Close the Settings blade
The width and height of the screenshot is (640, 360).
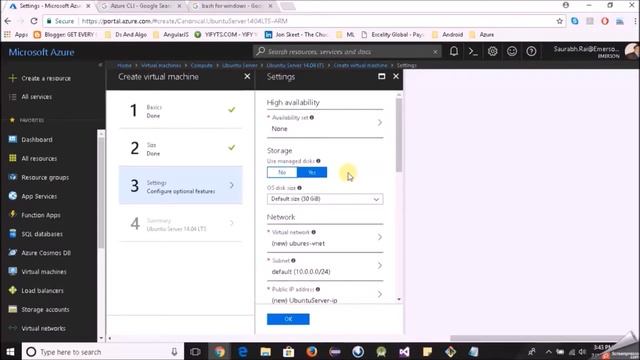396,76
